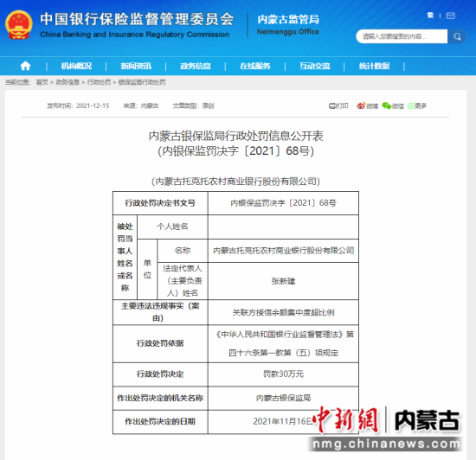Open the 政务信息 menu

pos(196,66)
